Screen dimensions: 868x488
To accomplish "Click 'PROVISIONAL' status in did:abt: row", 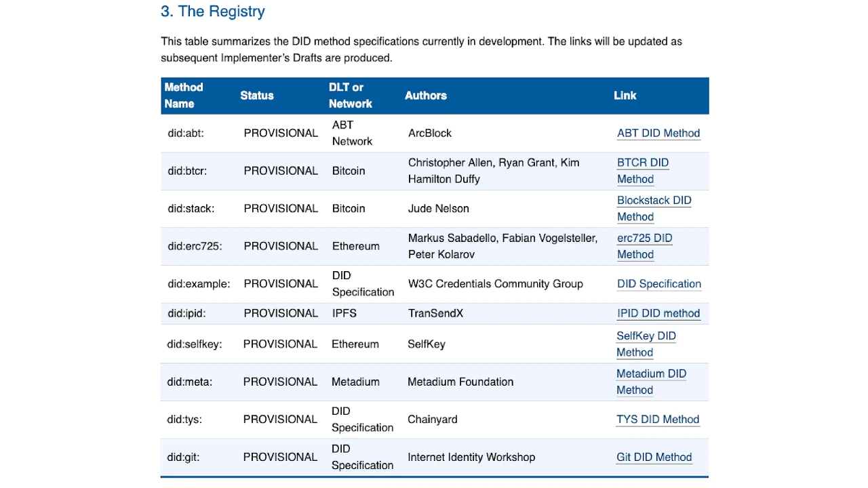I will tap(281, 133).
